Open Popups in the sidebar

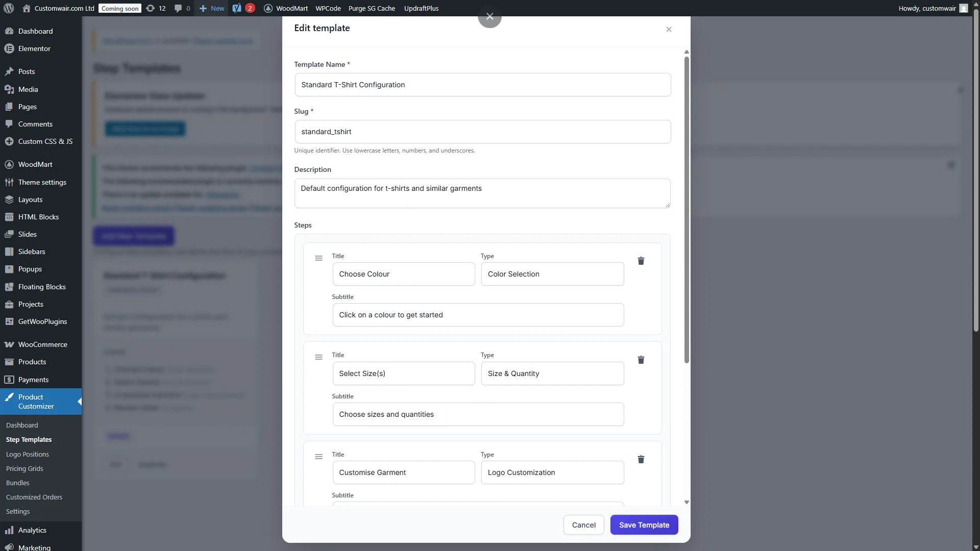pyautogui.click(x=41, y=269)
